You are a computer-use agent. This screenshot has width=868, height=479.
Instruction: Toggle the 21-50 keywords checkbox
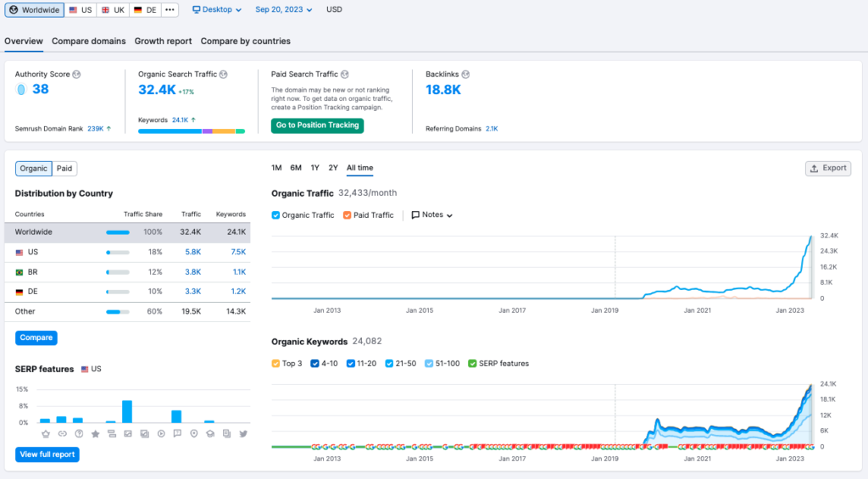point(389,364)
